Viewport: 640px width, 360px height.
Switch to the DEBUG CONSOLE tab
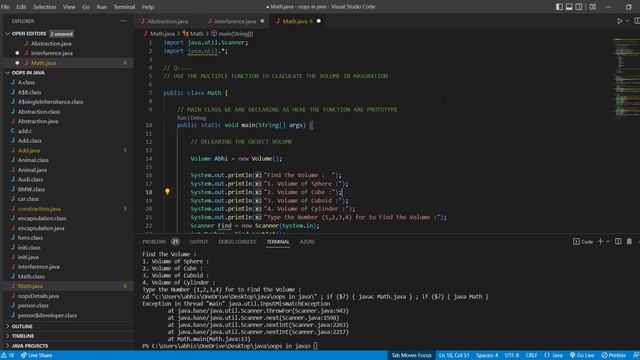pos(237,242)
